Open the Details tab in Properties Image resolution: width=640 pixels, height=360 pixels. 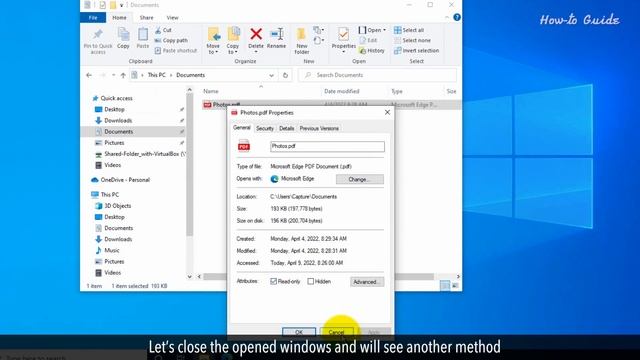[287, 129]
